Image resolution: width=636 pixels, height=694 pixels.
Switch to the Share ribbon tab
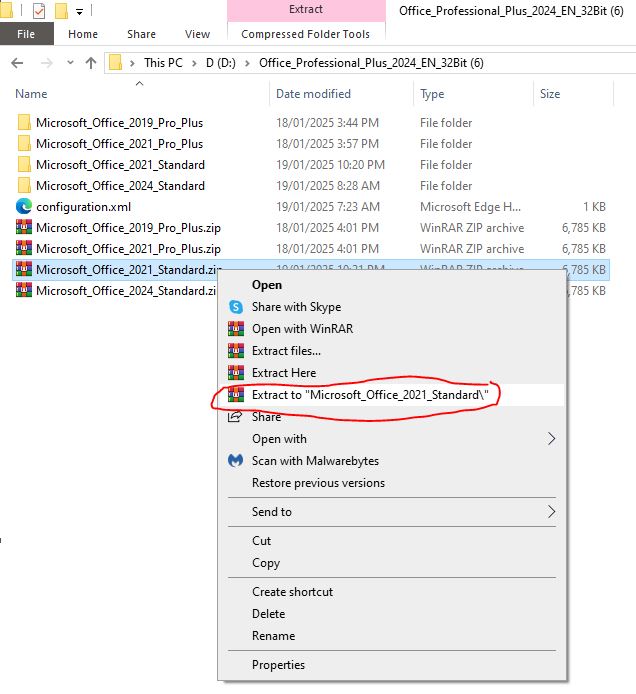141,34
